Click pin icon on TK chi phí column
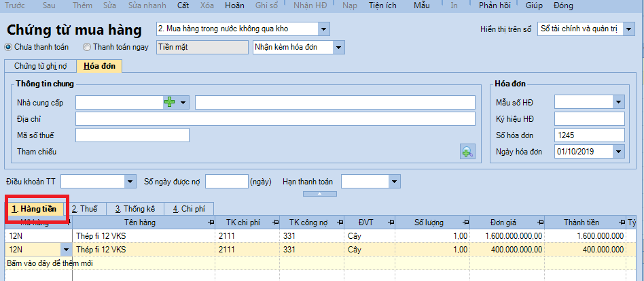Image resolution: width=644 pixels, height=281 pixels. click(276, 222)
